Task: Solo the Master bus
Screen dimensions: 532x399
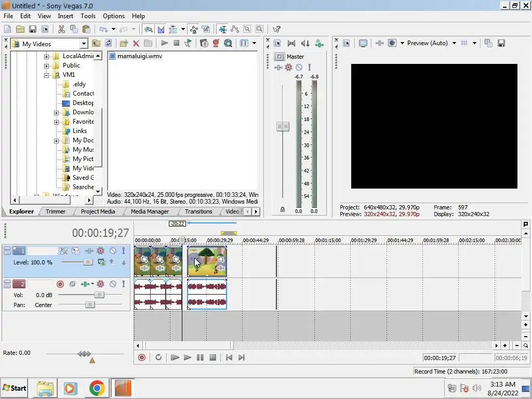Action: 310,67
